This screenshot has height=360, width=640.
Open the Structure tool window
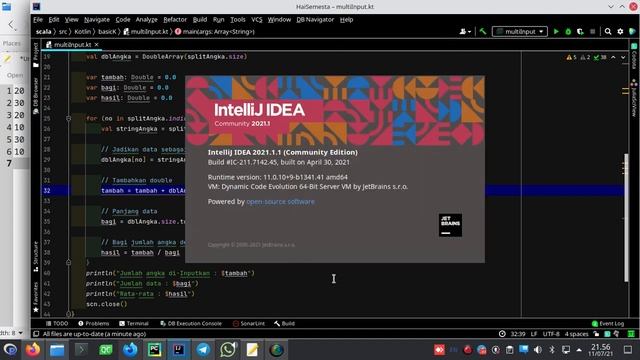tap(36, 256)
